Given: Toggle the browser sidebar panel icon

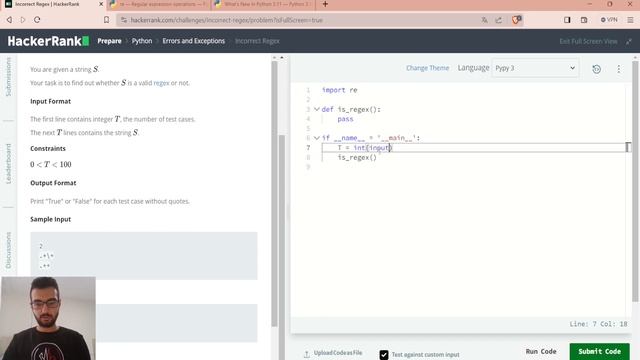Looking at the screenshot, I should point(567,20).
